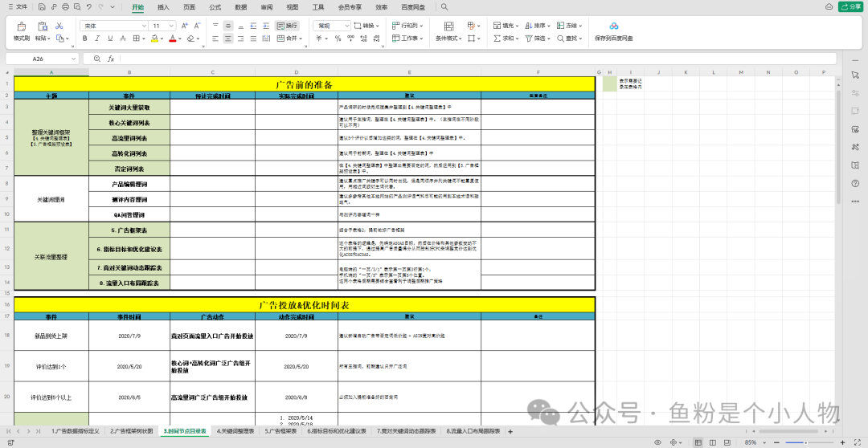
Task: Click the Sum (求和) button
Action: (506, 39)
